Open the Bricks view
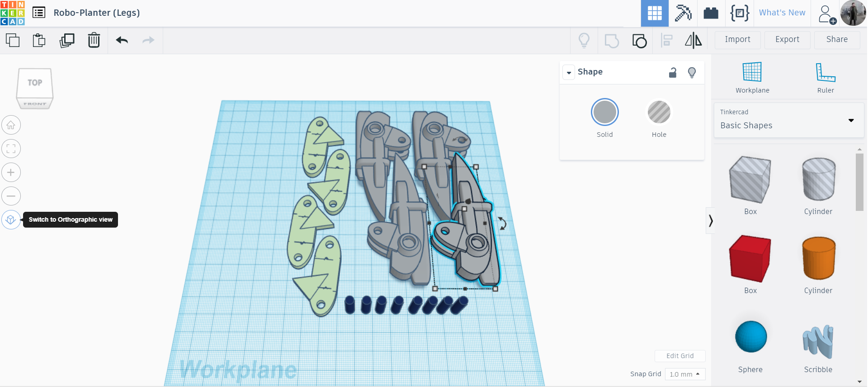The image size is (868, 387). coord(711,13)
